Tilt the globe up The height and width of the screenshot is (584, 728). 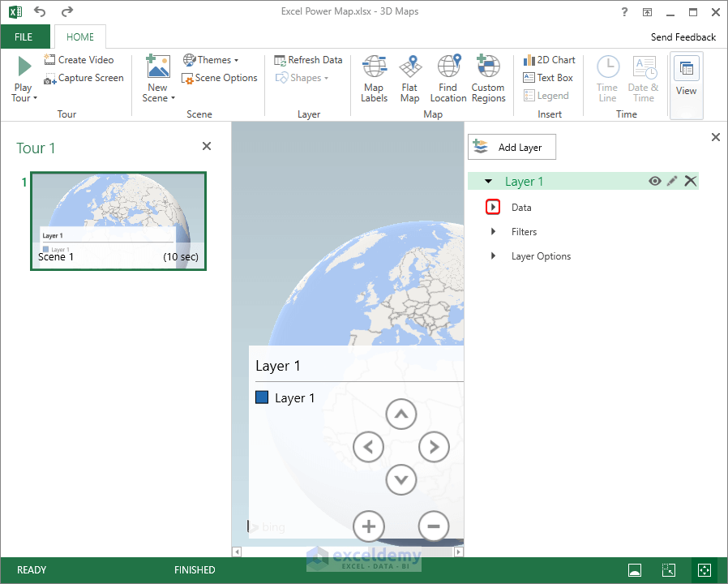click(x=401, y=414)
